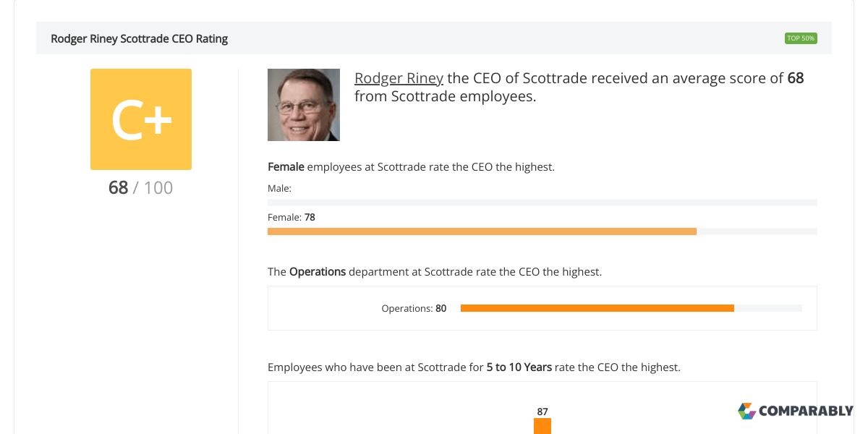
Task: Click the green TOP 50% badge
Action: click(x=801, y=38)
